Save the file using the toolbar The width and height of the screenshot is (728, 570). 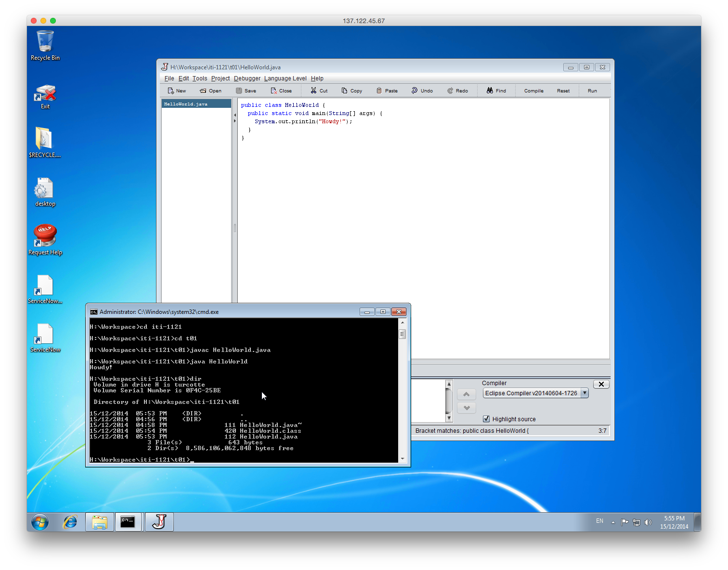pos(239,91)
